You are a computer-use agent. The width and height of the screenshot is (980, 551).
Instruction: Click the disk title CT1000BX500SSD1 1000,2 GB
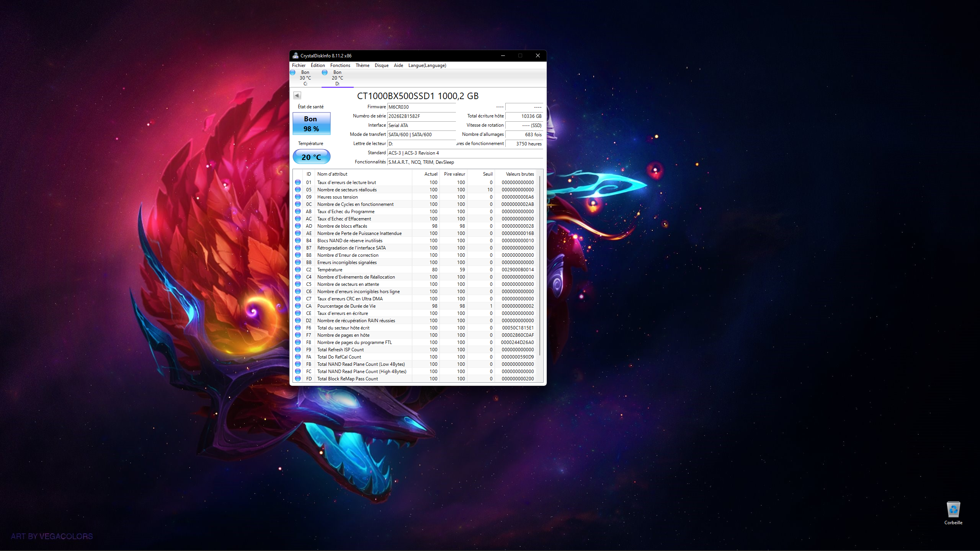(418, 96)
